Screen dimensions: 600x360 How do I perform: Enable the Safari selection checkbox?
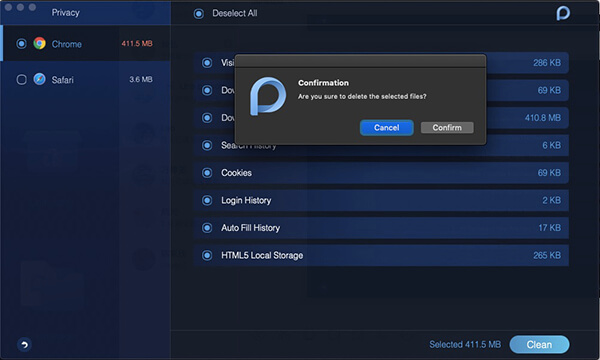point(21,80)
